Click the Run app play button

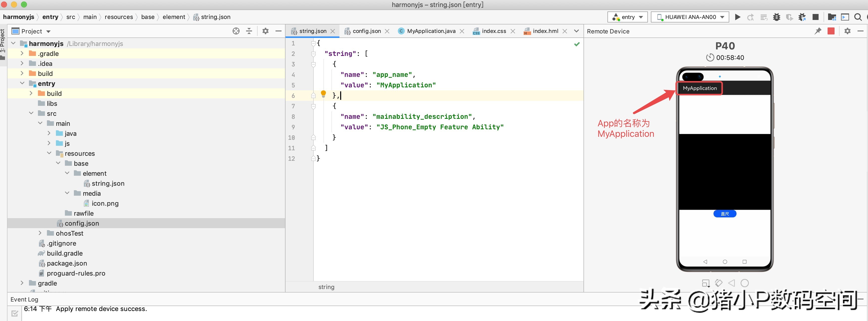pos(737,17)
